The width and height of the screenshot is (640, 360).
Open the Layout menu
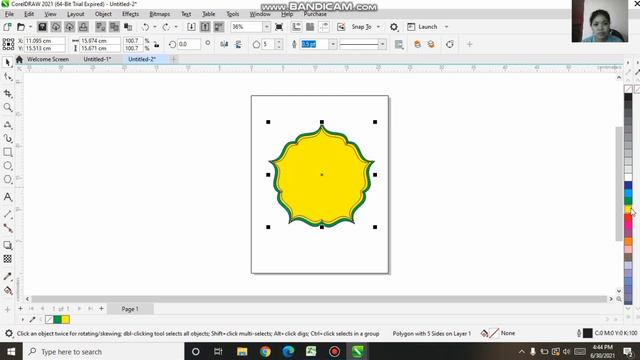(76, 14)
